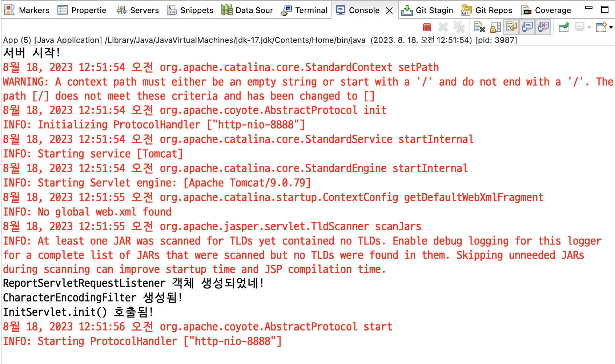Click the CharacterEncodingFilter output line
This screenshot has height=364, width=615.
(93, 298)
